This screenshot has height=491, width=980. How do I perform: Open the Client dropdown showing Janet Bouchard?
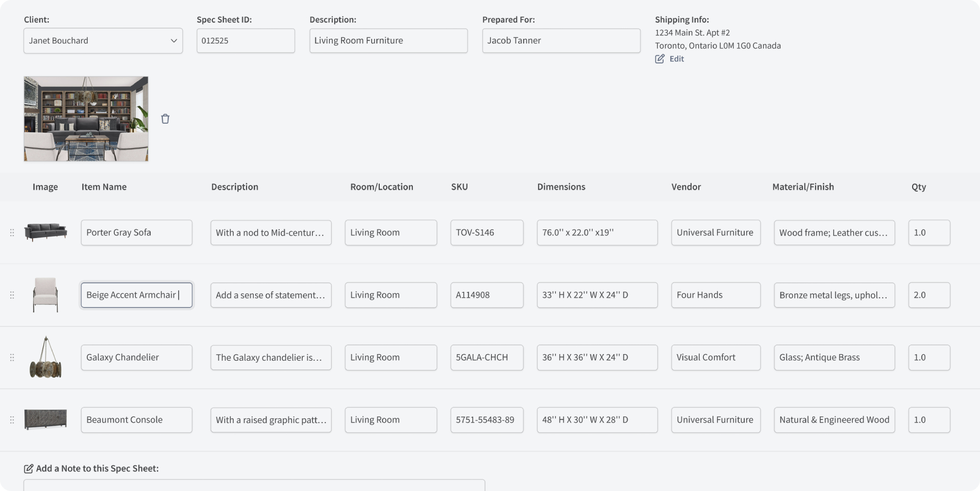coord(103,40)
